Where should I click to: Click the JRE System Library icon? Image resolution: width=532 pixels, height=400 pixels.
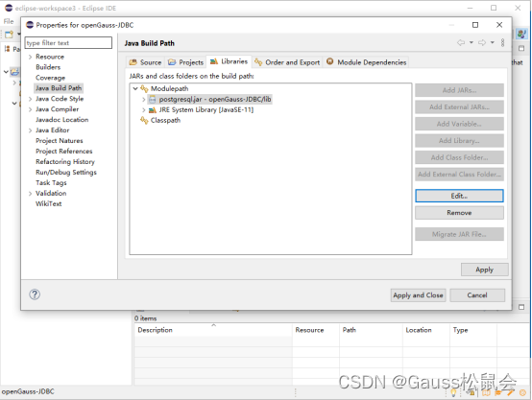pyautogui.click(x=153, y=109)
